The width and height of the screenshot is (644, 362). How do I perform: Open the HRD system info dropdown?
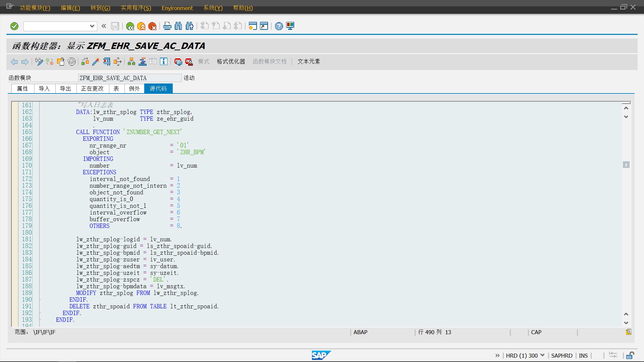tap(542, 355)
